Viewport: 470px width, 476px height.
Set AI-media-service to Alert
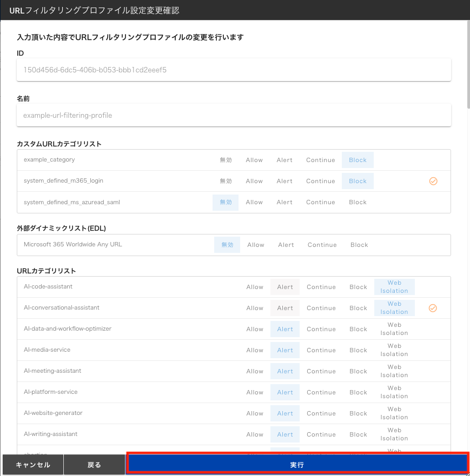click(x=285, y=350)
